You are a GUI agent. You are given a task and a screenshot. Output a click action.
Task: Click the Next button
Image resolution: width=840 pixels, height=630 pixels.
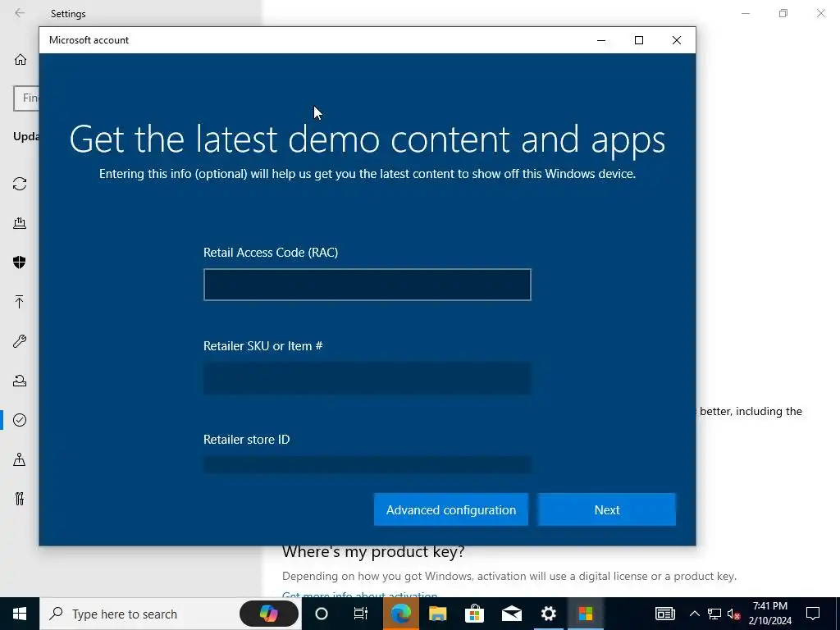[x=607, y=509]
